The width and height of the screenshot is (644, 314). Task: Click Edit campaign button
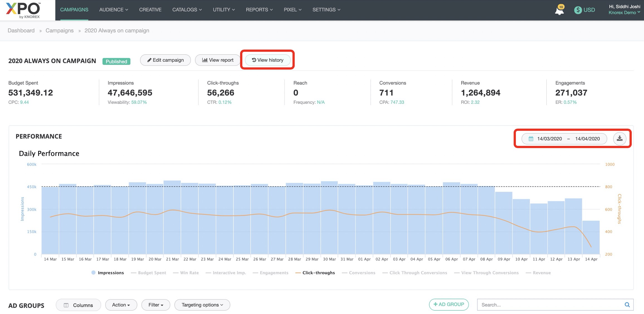pos(165,60)
